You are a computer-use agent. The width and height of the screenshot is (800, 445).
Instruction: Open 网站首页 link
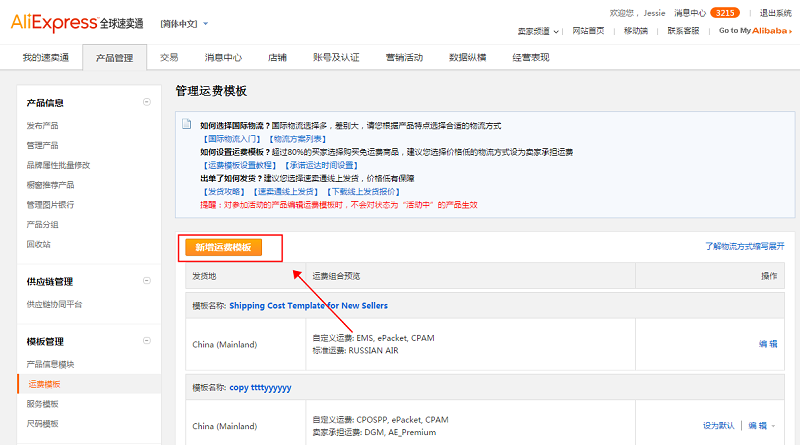coord(588,31)
